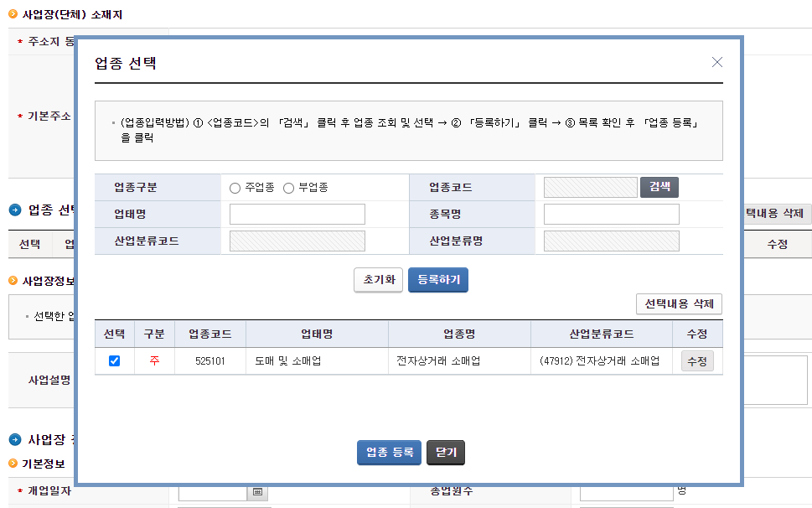This screenshot has height=508, width=812.
Task: Click the 등록하기 button
Action: click(438, 280)
